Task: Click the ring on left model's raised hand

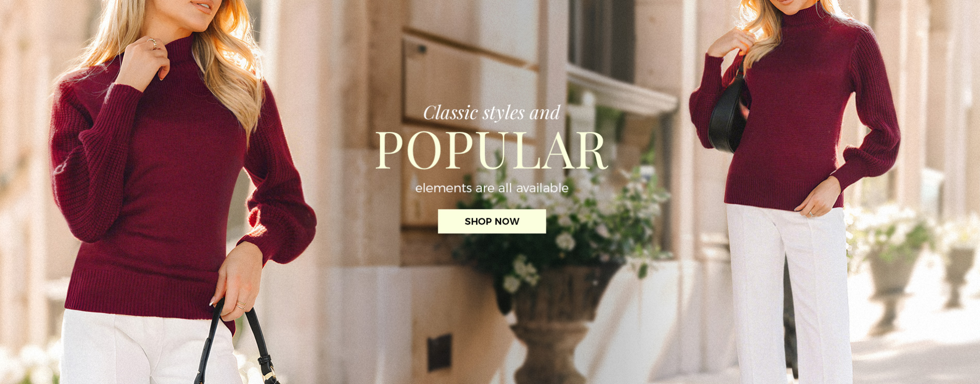Action: point(152,43)
